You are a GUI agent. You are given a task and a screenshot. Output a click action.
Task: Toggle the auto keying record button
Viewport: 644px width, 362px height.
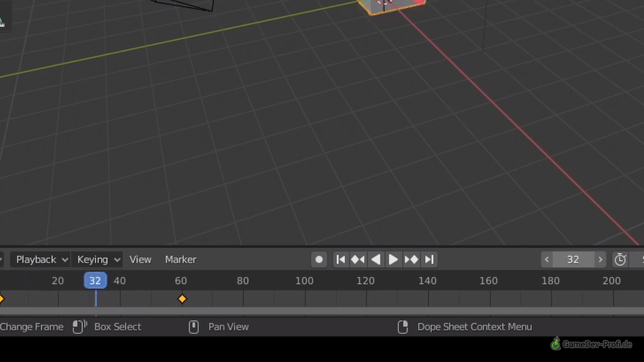click(319, 259)
